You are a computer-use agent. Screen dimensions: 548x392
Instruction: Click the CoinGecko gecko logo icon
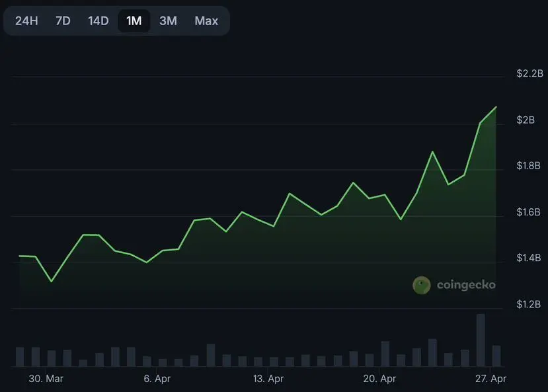point(422,285)
